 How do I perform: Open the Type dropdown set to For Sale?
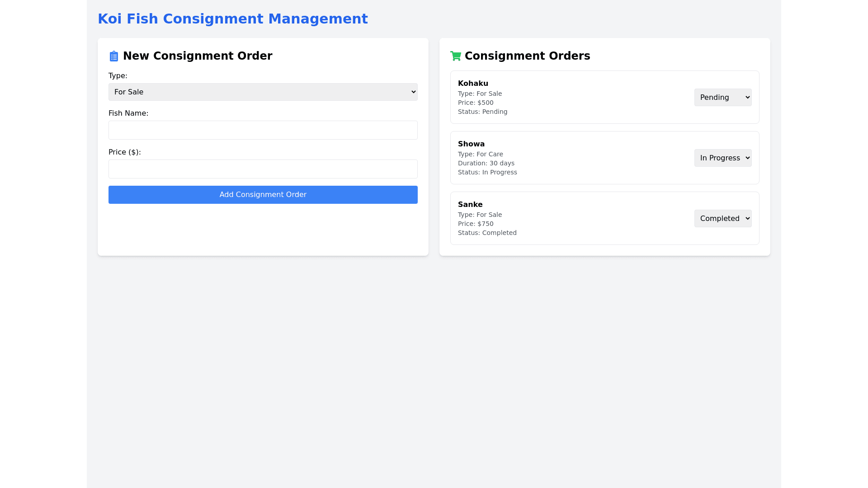click(x=263, y=92)
